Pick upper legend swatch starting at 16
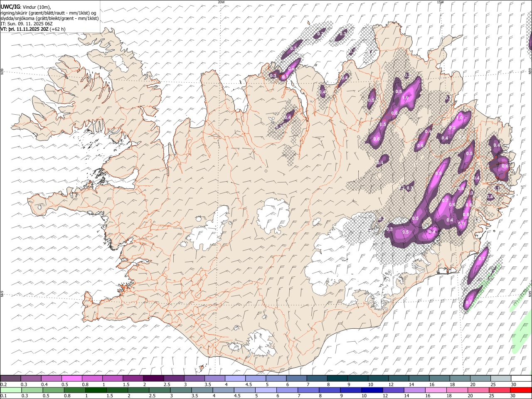This screenshot has height=399, width=532. [x=439, y=378]
